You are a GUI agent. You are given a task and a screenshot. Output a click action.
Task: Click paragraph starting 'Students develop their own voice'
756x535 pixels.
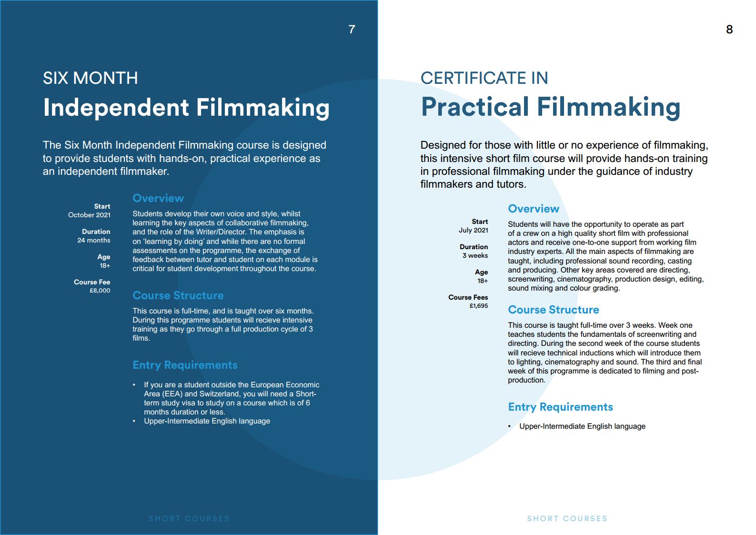coord(225,241)
